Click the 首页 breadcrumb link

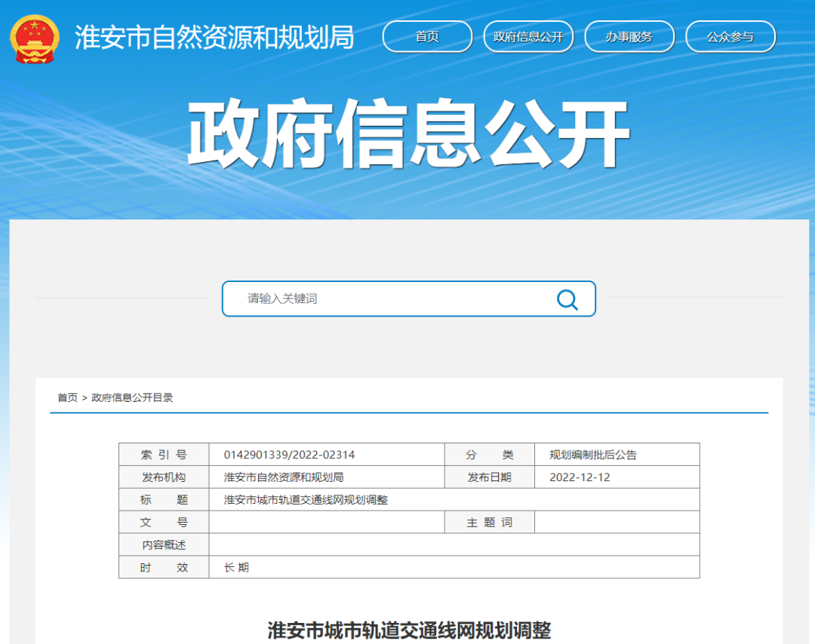[68, 397]
